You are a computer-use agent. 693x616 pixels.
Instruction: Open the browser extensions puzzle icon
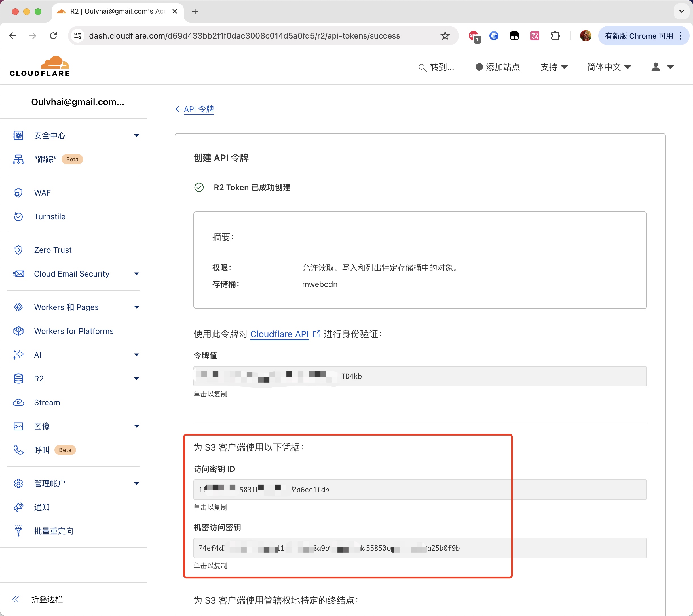pyautogui.click(x=555, y=36)
